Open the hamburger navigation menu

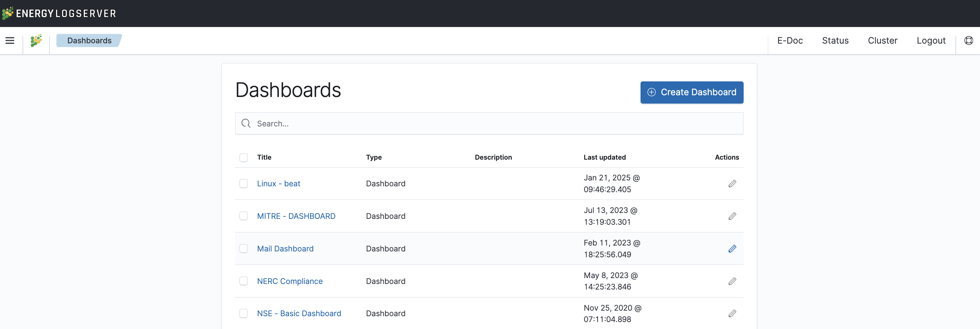click(10, 41)
